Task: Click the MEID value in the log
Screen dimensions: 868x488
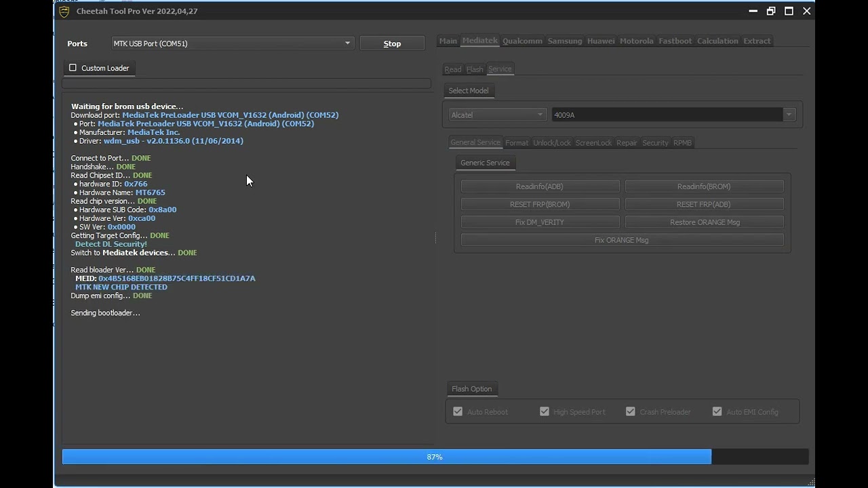Action: [177, 279]
